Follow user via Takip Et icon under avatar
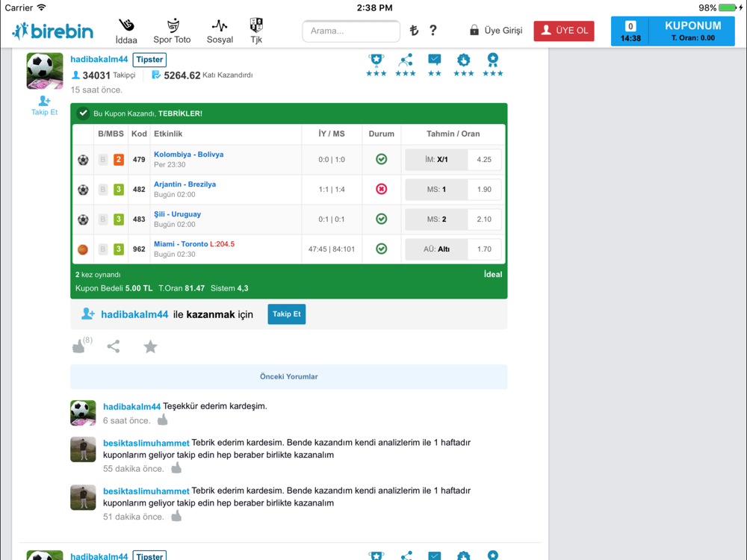This screenshot has width=747, height=560. (x=44, y=106)
